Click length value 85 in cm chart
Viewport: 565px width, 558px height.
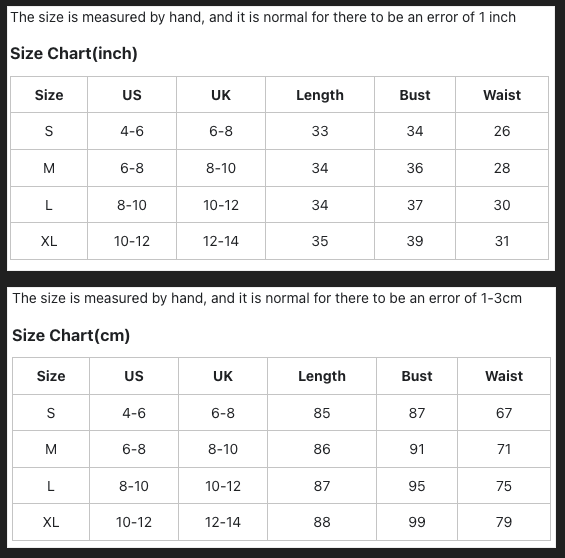[x=322, y=413]
